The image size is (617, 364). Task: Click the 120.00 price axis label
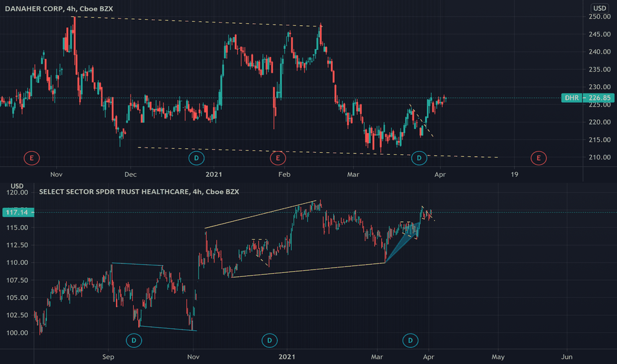(x=17, y=193)
